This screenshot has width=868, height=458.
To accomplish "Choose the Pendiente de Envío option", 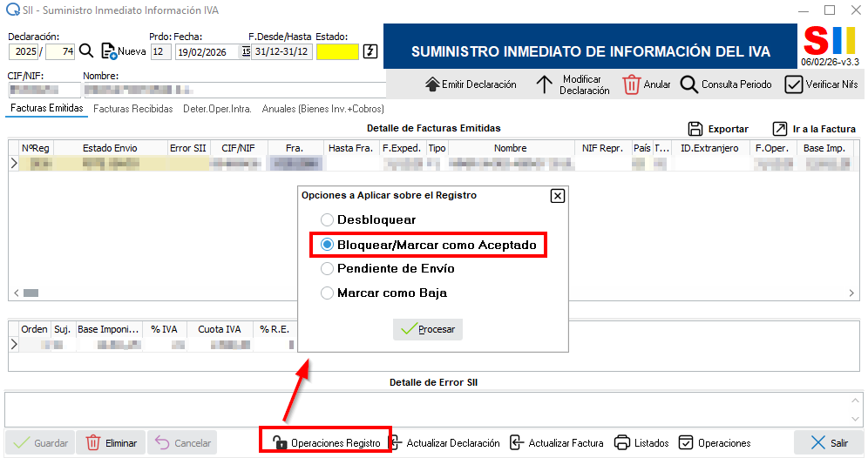I will coord(388,268).
